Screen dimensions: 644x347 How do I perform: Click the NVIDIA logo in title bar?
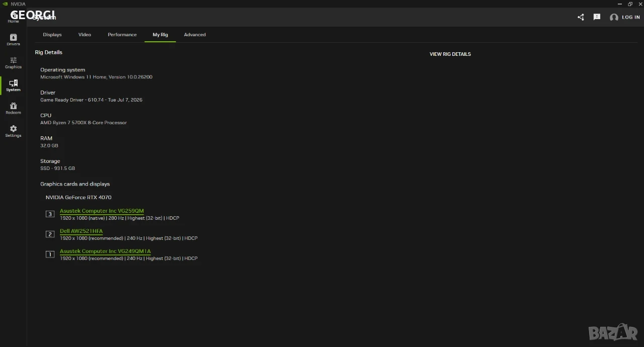(x=5, y=4)
